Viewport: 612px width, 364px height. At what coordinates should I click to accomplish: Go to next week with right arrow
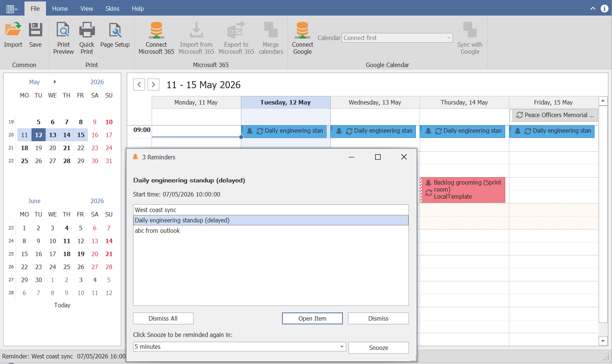(153, 85)
